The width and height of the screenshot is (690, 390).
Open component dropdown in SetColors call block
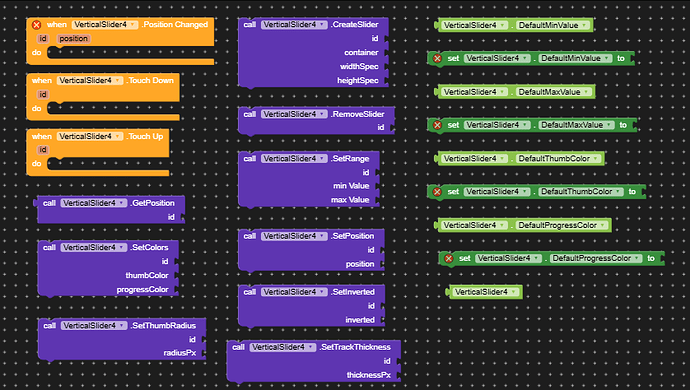coord(94,247)
